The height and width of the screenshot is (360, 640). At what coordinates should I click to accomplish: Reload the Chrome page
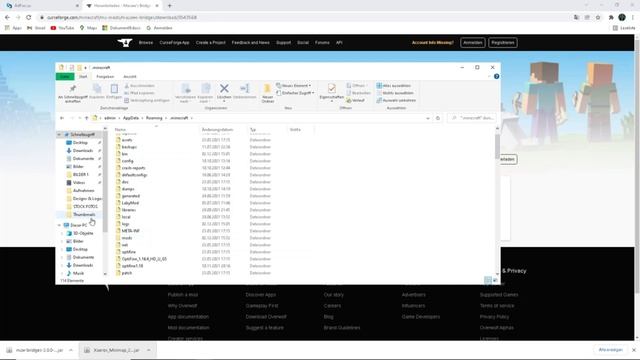pos(29,18)
